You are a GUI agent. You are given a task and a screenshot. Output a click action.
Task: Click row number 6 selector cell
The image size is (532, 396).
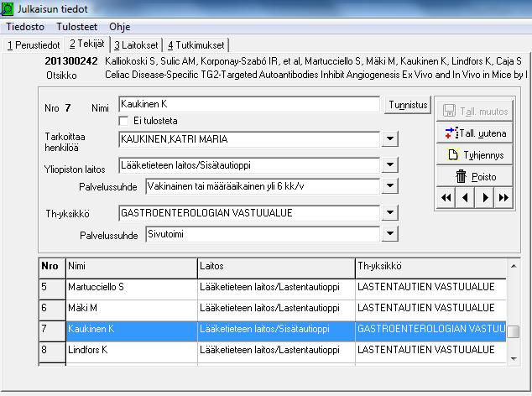(x=52, y=310)
